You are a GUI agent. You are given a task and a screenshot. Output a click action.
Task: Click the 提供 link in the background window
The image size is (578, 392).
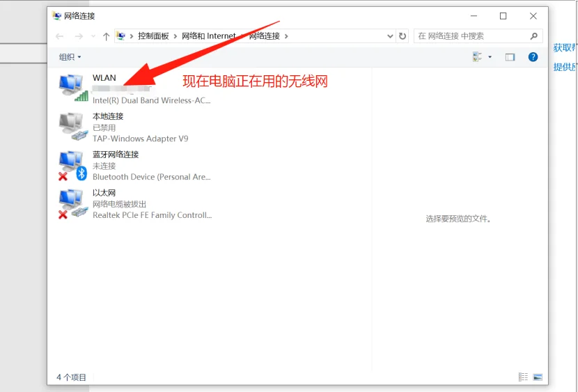(x=565, y=67)
